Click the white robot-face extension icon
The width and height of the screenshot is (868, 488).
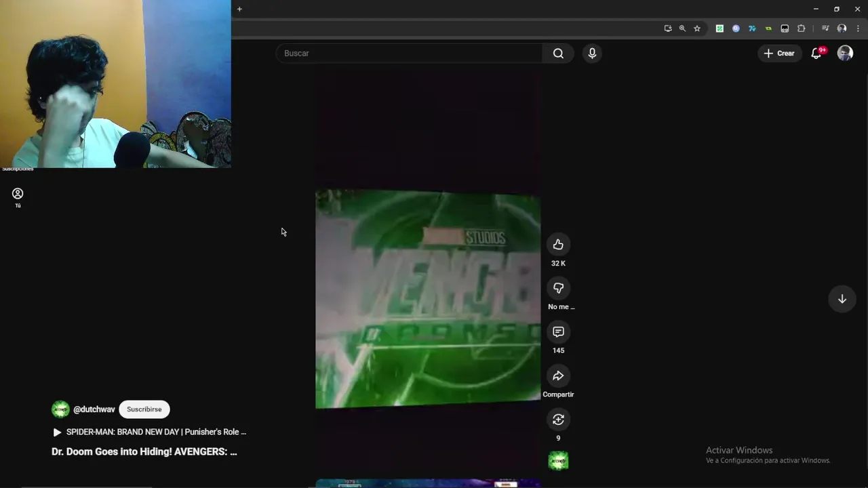coord(785,28)
